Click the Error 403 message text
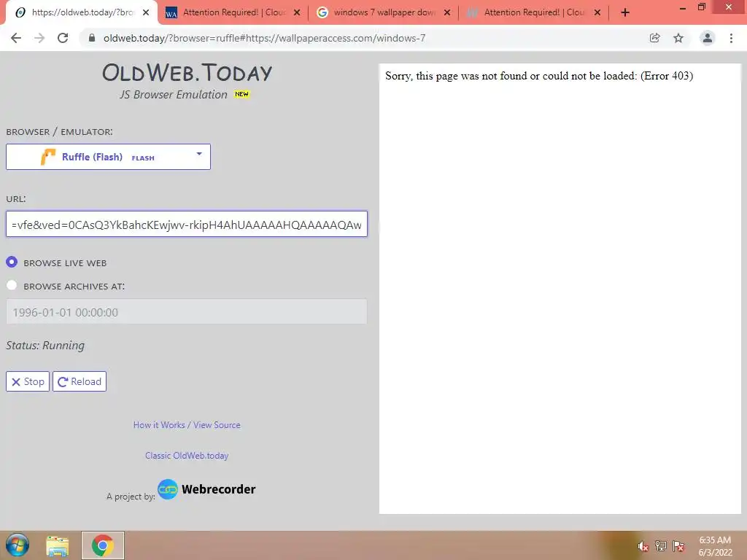 point(539,76)
